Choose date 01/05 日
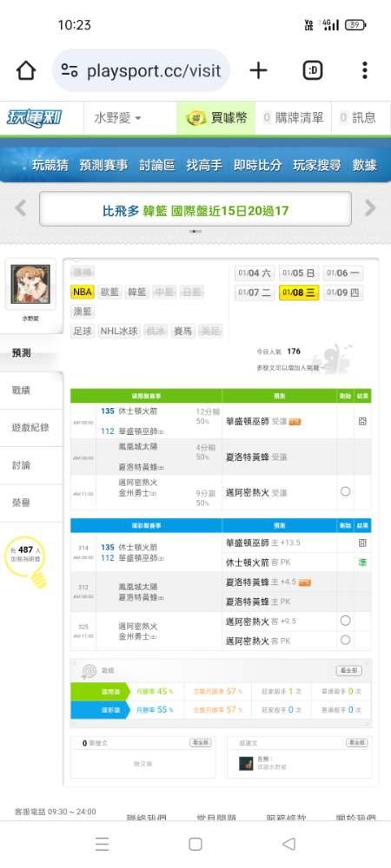This screenshot has width=391, height=868. (299, 273)
